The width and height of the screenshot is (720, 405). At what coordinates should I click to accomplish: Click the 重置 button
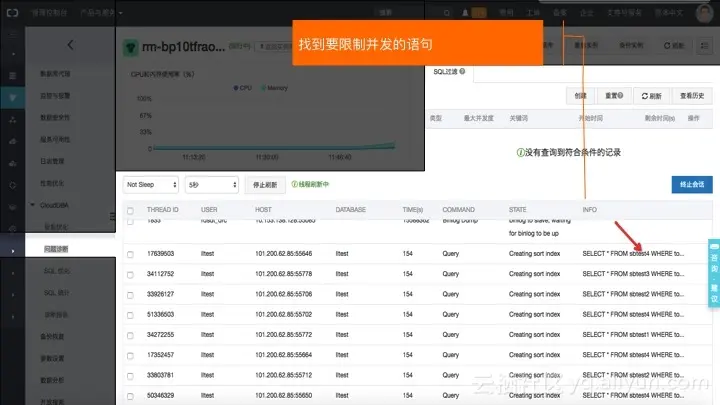pyautogui.click(x=613, y=96)
